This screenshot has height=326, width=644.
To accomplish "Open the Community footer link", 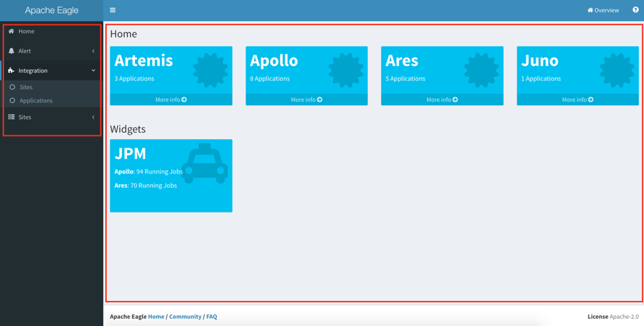I will click(x=185, y=317).
